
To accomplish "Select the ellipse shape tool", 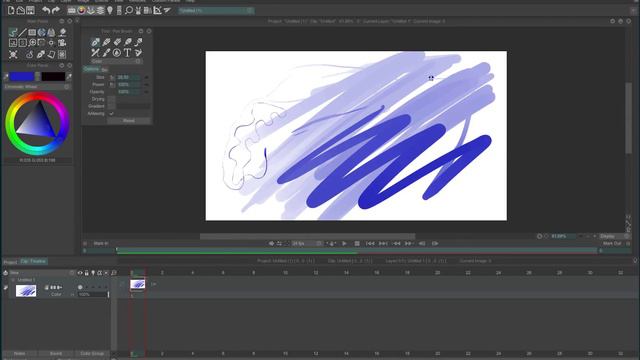I will 42,32.
